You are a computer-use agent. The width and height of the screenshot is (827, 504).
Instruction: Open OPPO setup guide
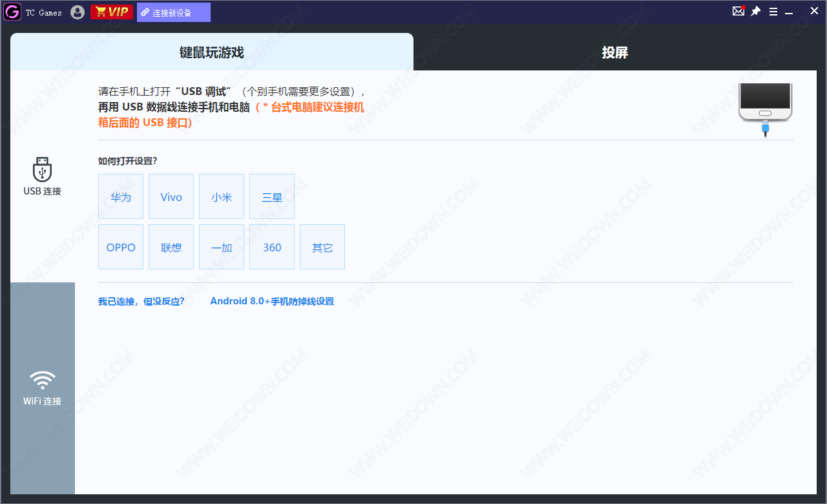pos(121,247)
